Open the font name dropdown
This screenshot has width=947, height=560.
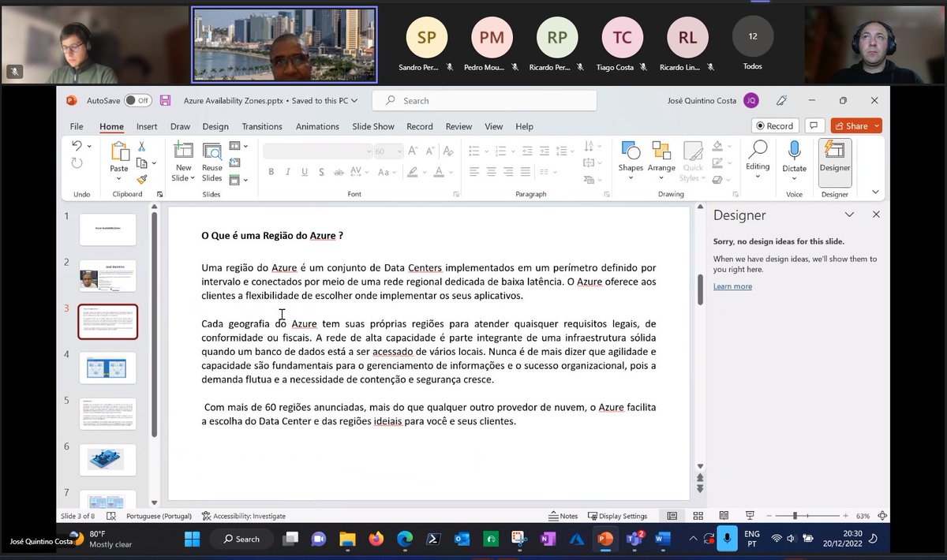coord(369,151)
